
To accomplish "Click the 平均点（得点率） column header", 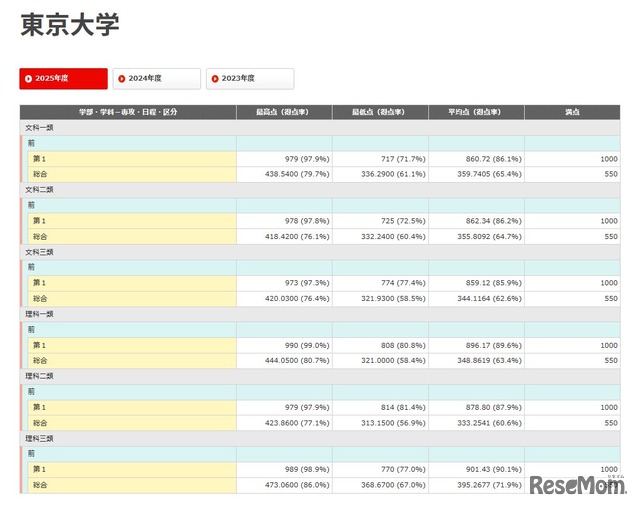I will point(476,112).
